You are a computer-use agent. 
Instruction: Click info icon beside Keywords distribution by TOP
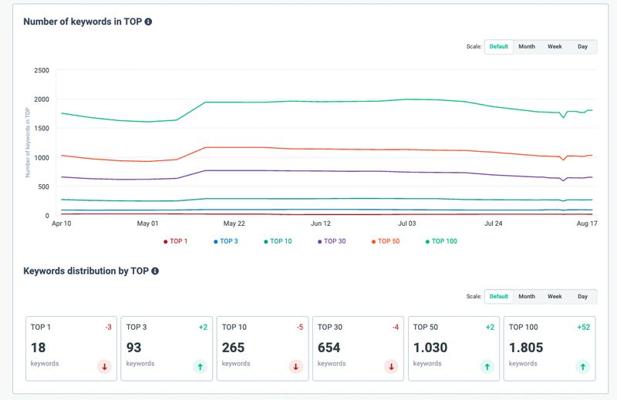(x=155, y=271)
